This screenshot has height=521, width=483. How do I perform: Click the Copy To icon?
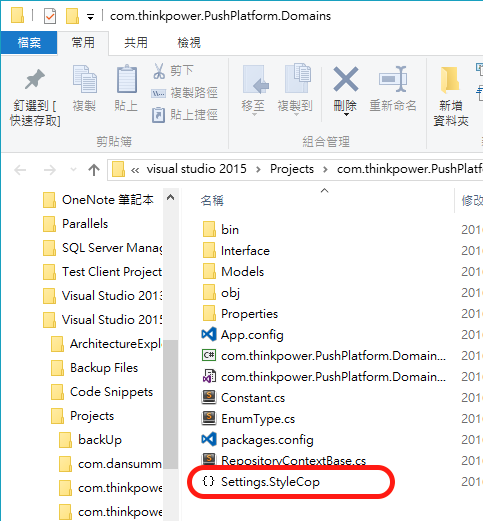click(298, 78)
